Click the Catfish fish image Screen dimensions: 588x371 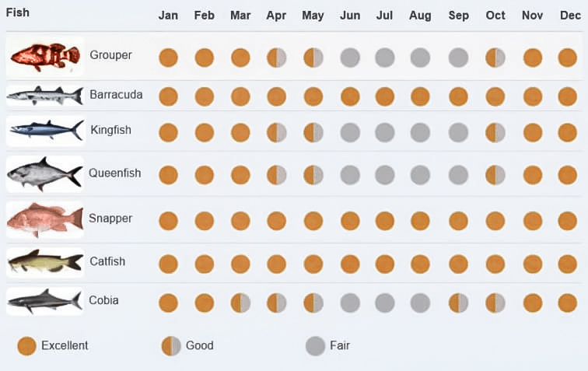(x=45, y=263)
